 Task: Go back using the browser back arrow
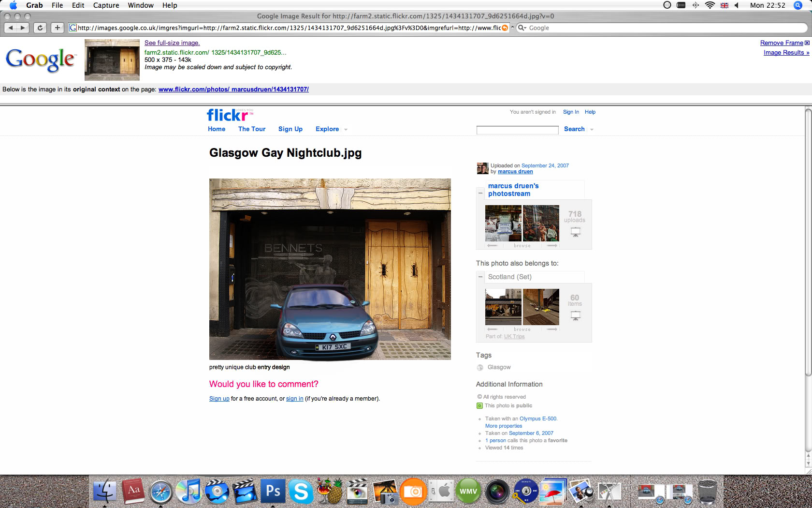(11, 28)
